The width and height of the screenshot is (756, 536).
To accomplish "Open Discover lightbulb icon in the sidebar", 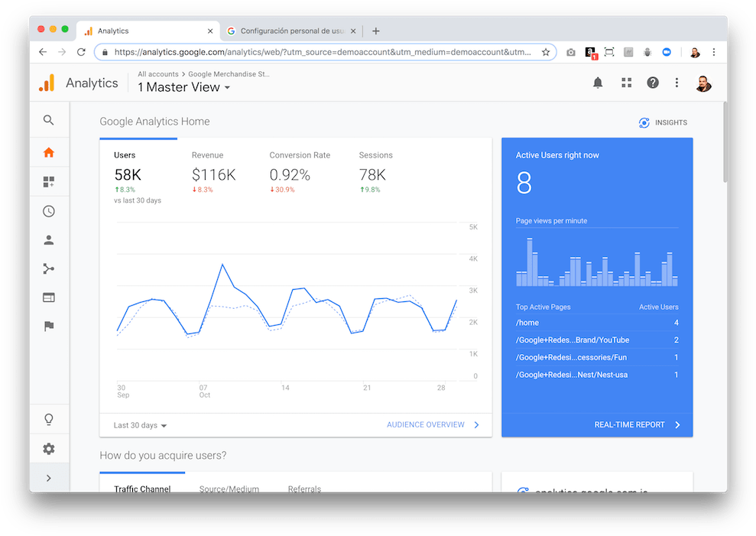I will [x=49, y=419].
